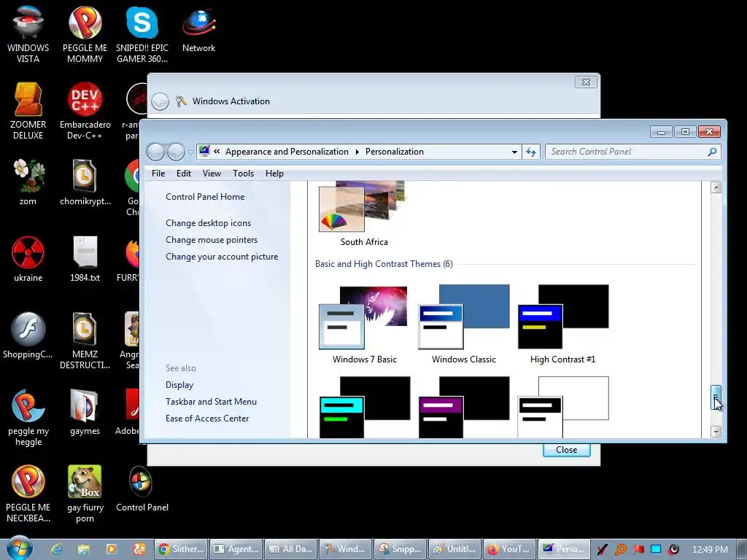Open the View menu

[x=212, y=174]
